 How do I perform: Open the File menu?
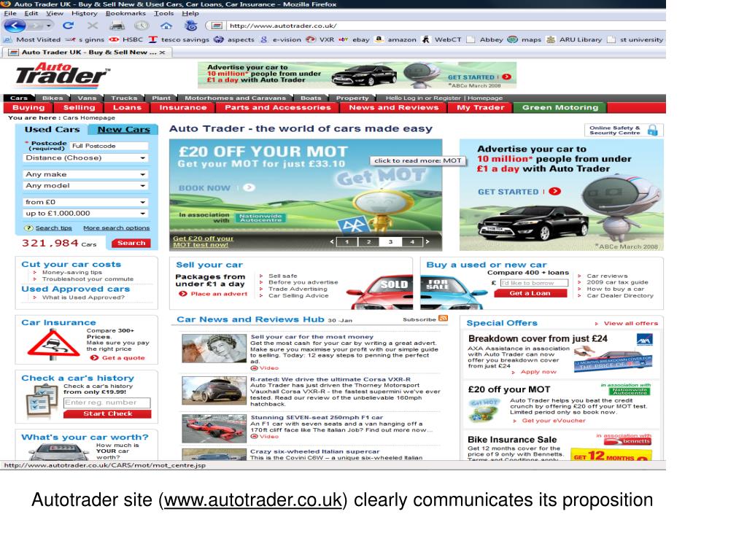(x=10, y=13)
